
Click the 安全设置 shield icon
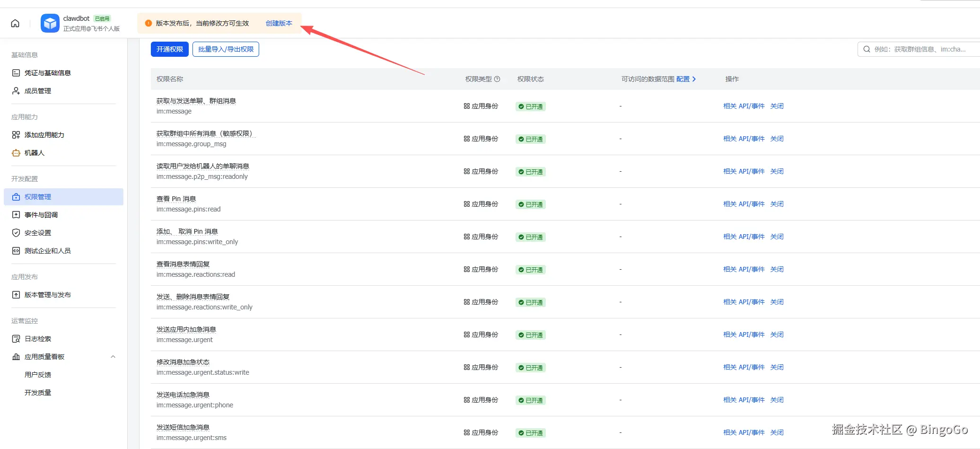pyautogui.click(x=16, y=233)
